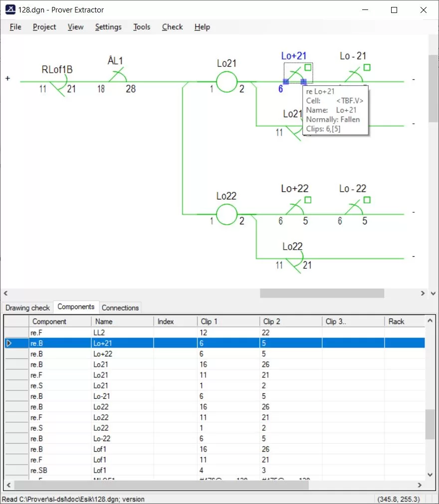Viewport: 439px width, 504px height.
Task: Click the green square marker beside Lo - 22
Action: click(367, 200)
